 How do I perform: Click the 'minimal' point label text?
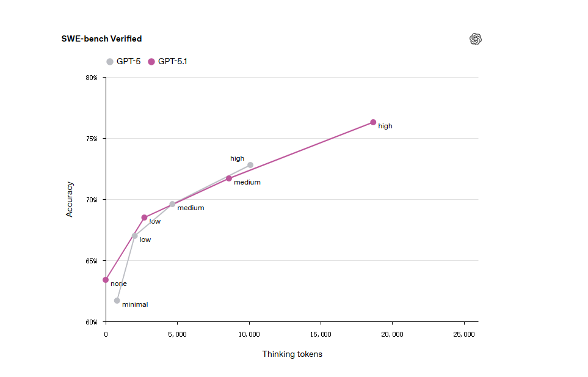pyautogui.click(x=135, y=304)
